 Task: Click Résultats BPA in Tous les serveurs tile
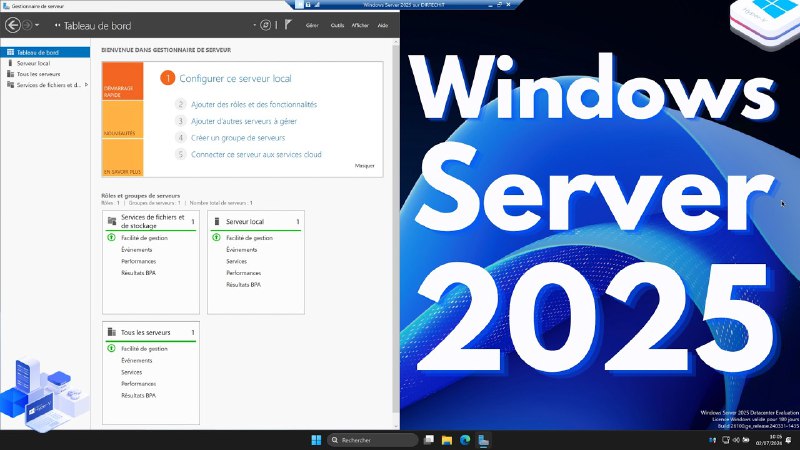(x=138, y=395)
